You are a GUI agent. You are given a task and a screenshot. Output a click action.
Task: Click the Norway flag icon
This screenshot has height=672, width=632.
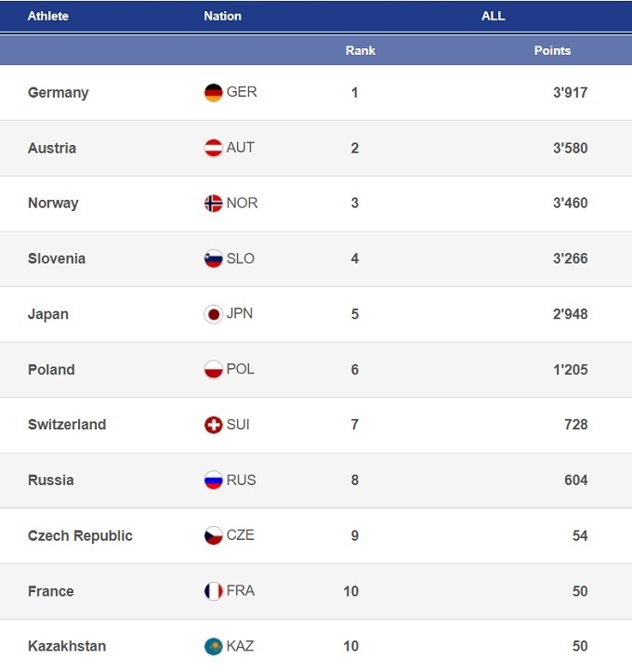click(214, 204)
